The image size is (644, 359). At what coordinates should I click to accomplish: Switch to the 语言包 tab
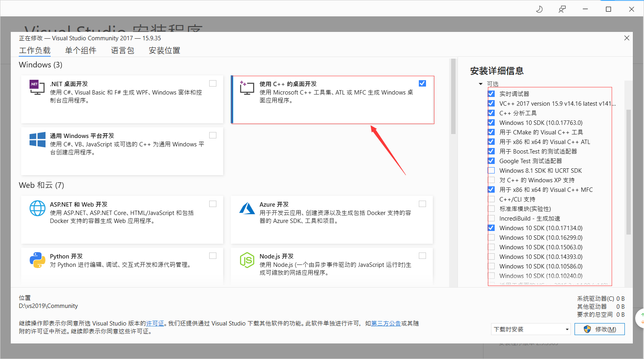[x=123, y=51]
